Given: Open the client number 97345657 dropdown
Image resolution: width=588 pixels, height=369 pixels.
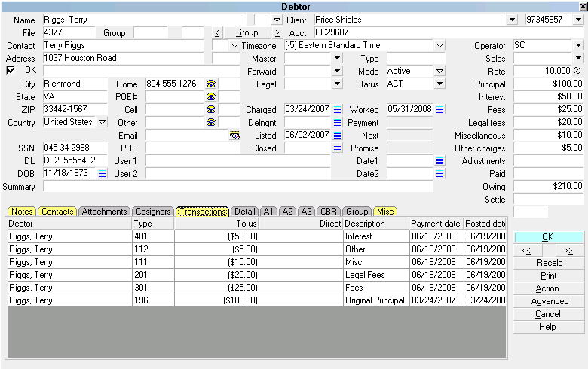Looking at the screenshot, I should 578,20.
